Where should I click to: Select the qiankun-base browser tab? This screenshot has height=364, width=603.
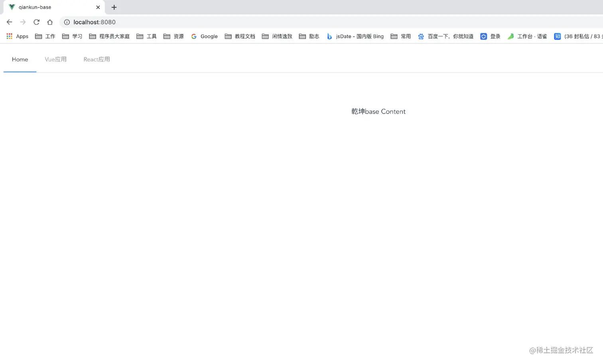[x=54, y=7]
